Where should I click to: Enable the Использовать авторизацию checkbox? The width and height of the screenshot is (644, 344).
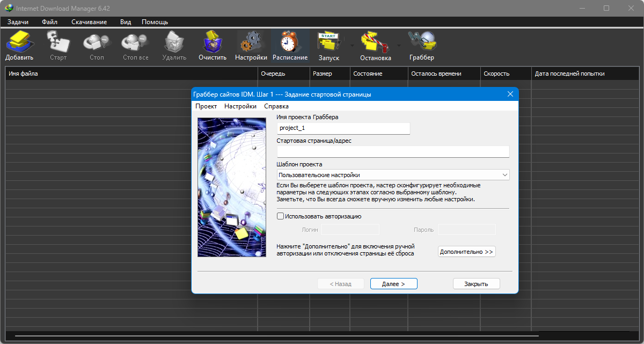coord(280,216)
